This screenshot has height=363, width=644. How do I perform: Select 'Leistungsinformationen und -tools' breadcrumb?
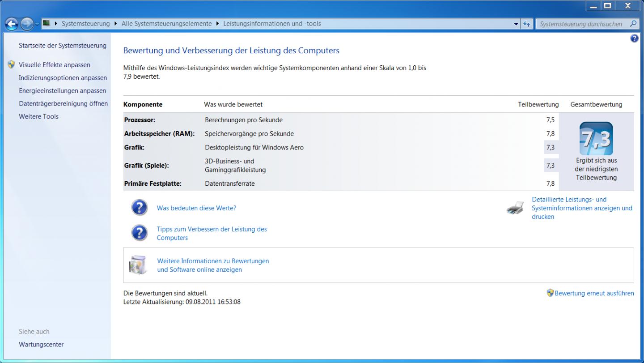pyautogui.click(x=271, y=24)
